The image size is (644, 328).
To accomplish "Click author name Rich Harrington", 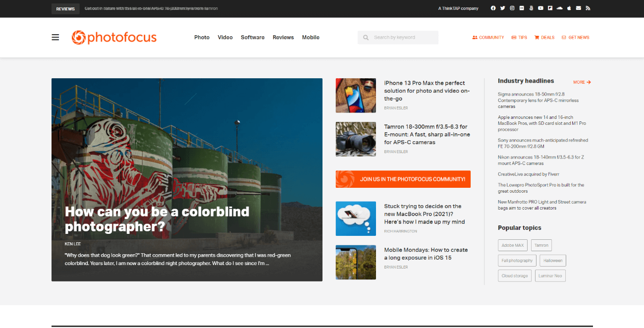I will tap(400, 231).
